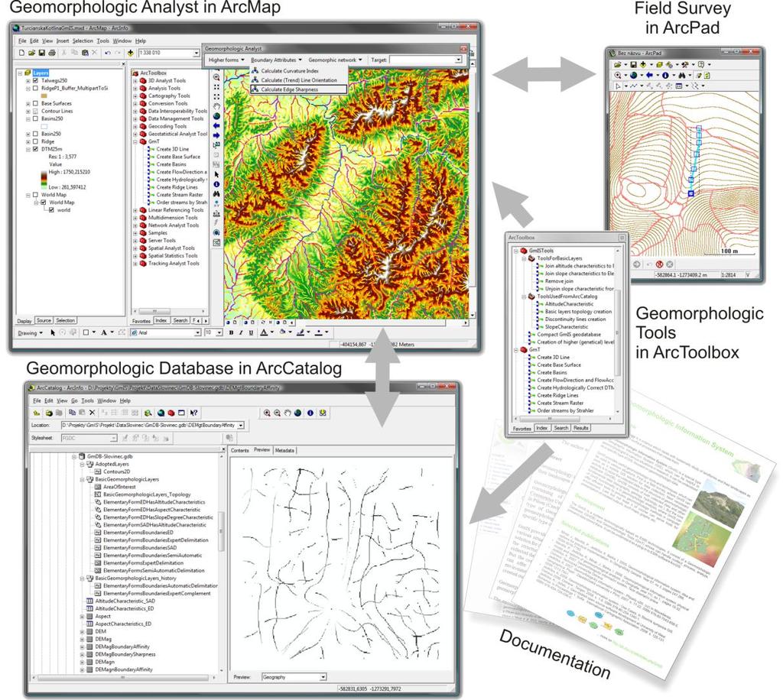
Task: Switch to Contents tab in ArcCatalog
Action: [239, 451]
